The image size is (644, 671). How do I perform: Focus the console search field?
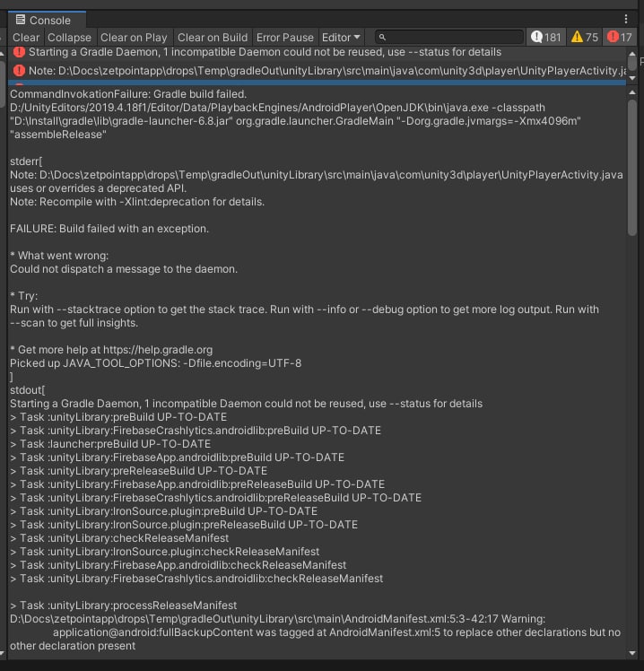click(449, 38)
